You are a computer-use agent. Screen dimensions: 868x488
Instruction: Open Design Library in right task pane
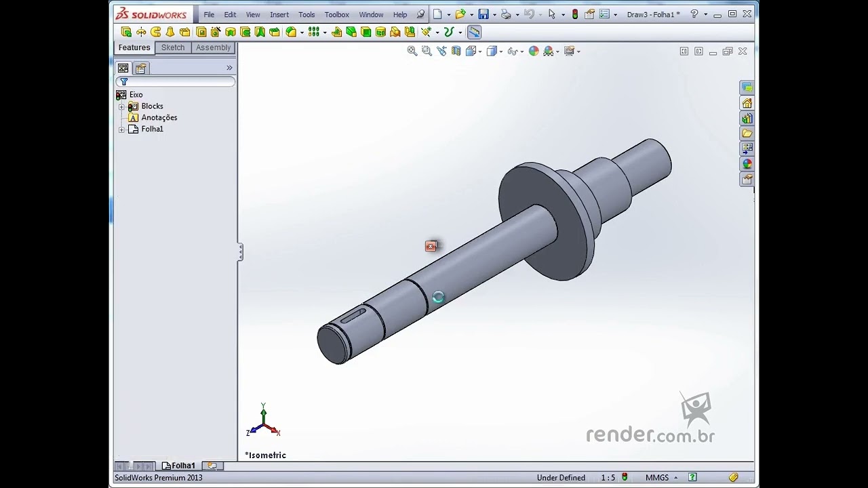747,119
